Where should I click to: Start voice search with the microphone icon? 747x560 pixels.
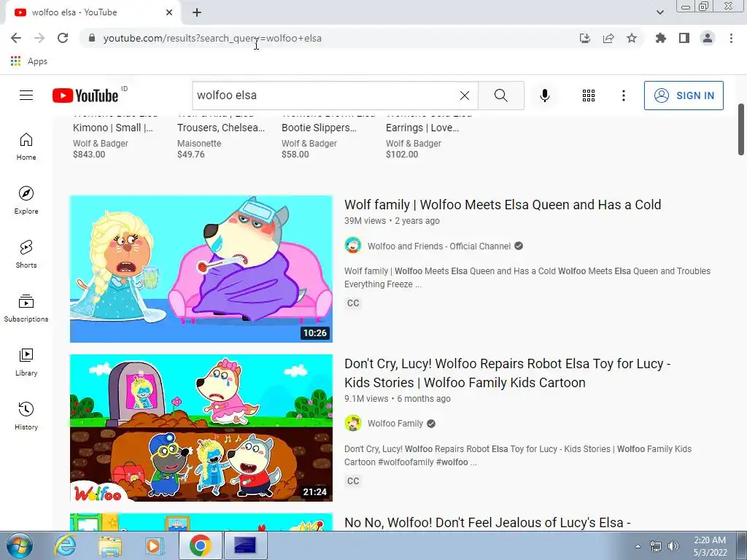tap(544, 96)
